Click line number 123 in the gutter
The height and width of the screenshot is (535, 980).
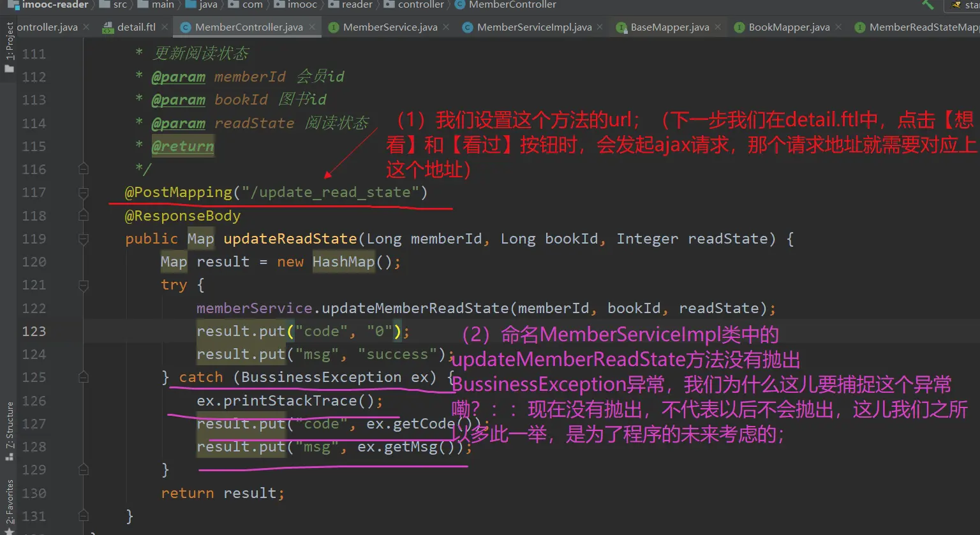pyautogui.click(x=34, y=332)
